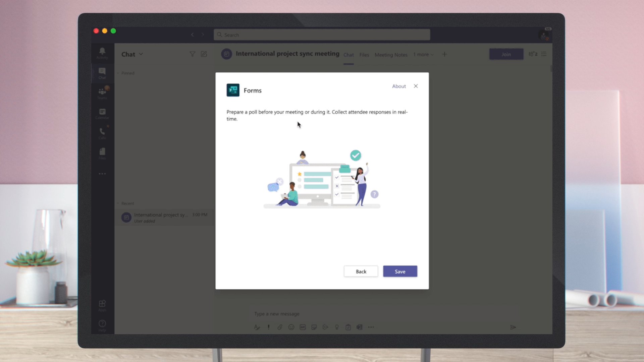Click the Back button in Forms dialog

coord(361,271)
